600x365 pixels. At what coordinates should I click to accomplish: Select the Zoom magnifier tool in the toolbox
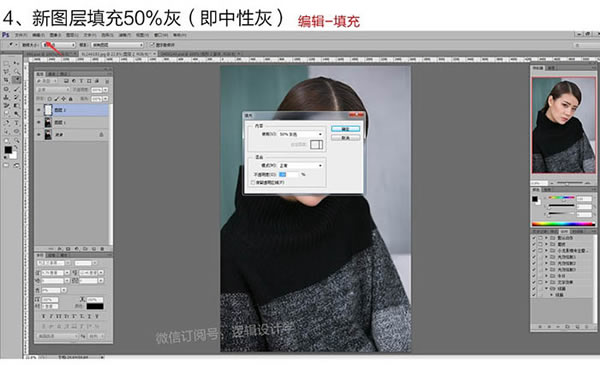(16, 140)
